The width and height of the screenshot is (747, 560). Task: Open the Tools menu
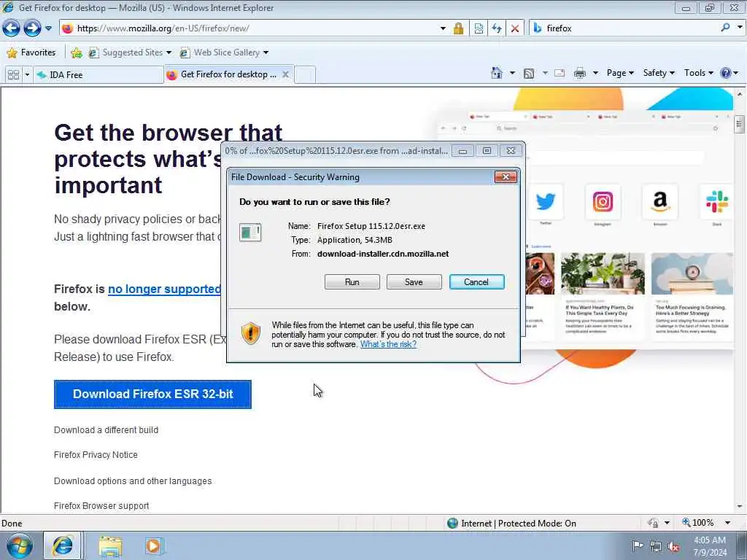click(698, 73)
